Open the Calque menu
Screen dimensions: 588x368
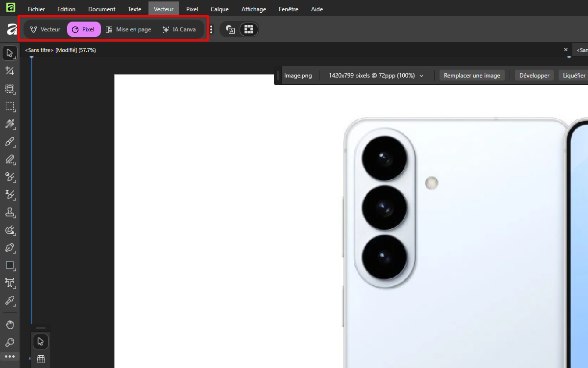coord(220,9)
